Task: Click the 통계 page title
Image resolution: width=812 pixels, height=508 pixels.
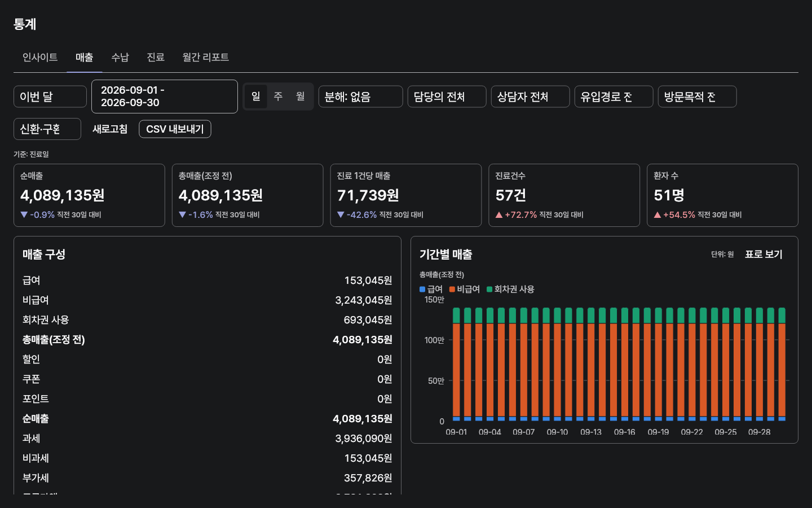Action: [25, 24]
